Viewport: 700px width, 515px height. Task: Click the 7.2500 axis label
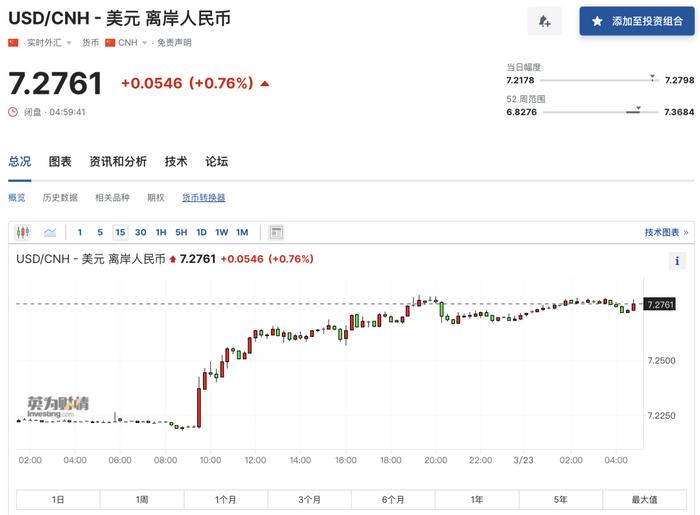[662, 361]
